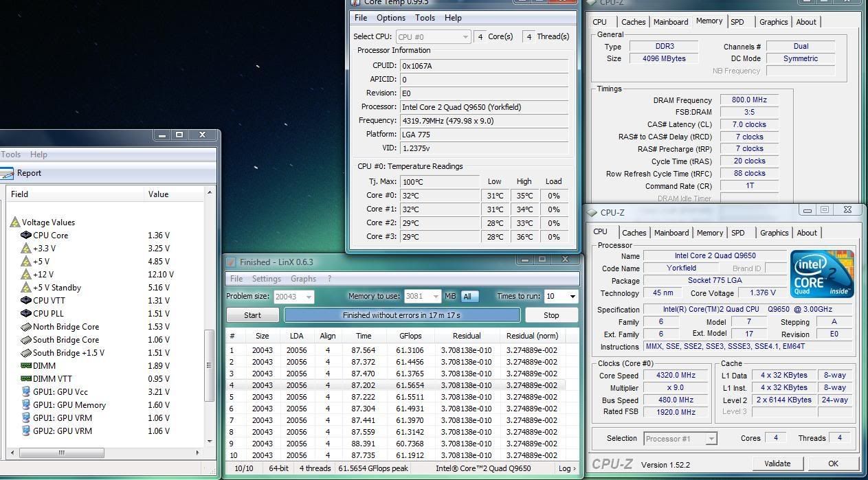Screen dimensions: 868x480
Task: Click the chip icon next to CPU Core
Action: [x=26, y=236]
